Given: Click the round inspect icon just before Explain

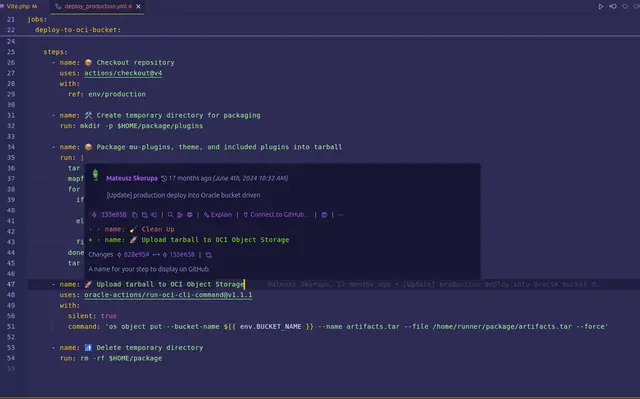Looking at the screenshot, I should (x=190, y=215).
